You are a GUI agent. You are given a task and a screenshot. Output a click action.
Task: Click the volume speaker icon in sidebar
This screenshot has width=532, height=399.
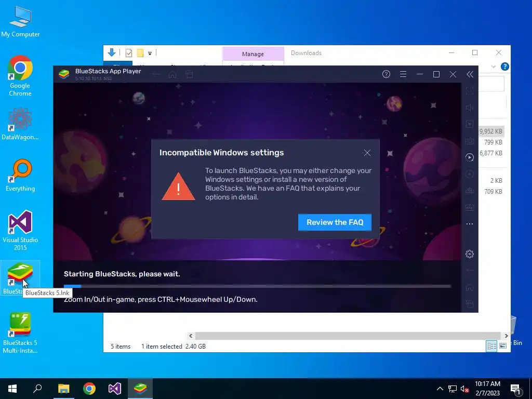(x=470, y=108)
